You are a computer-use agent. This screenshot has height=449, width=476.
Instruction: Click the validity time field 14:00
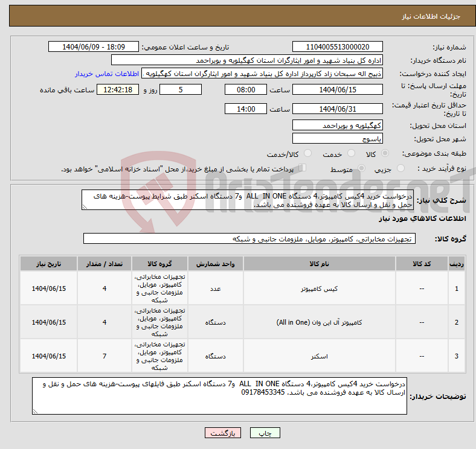pos(246,109)
